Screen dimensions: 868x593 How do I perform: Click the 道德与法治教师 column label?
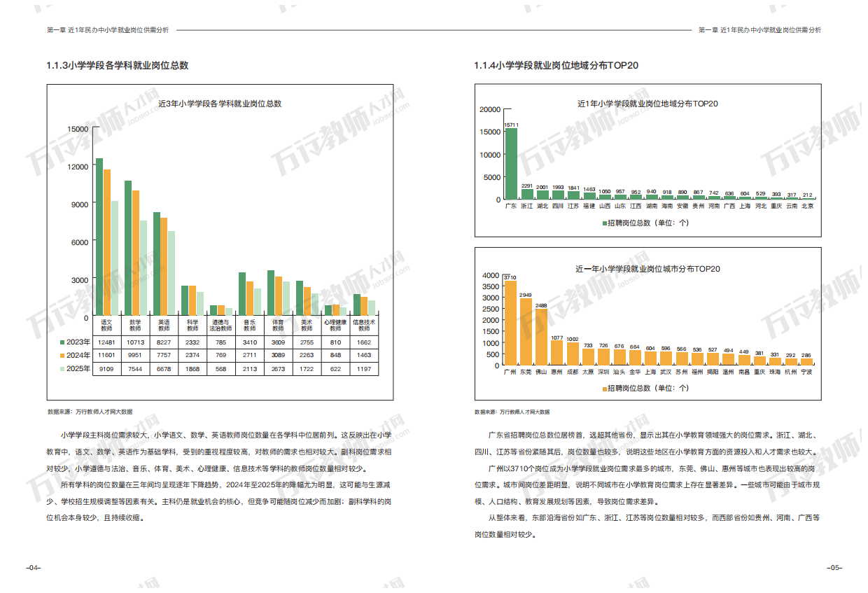[221, 326]
